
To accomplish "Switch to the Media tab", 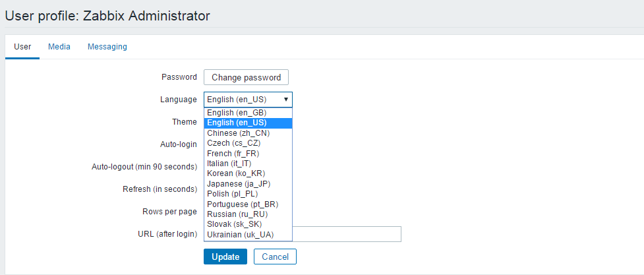I will click(x=59, y=47).
